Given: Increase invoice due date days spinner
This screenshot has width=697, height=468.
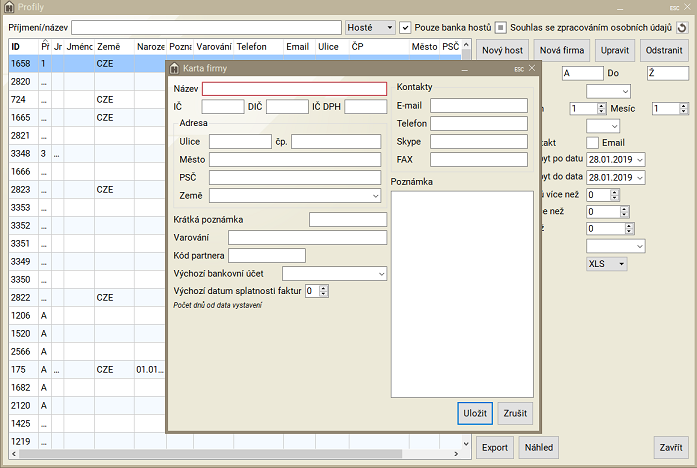Looking at the screenshot, I should 323,288.
